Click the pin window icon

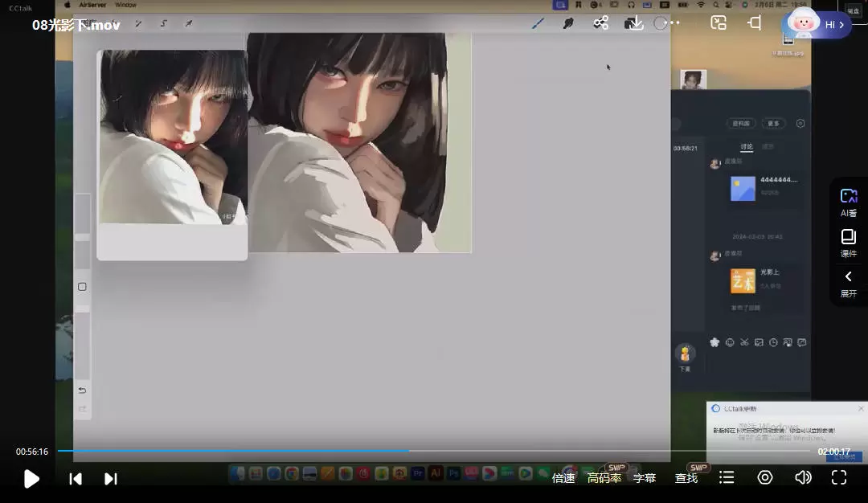(754, 22)
